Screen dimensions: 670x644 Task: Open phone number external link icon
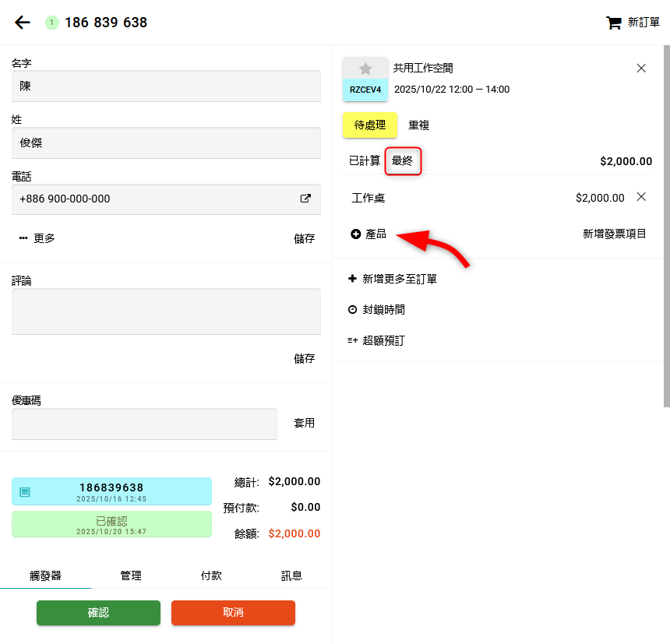(305, 199)
